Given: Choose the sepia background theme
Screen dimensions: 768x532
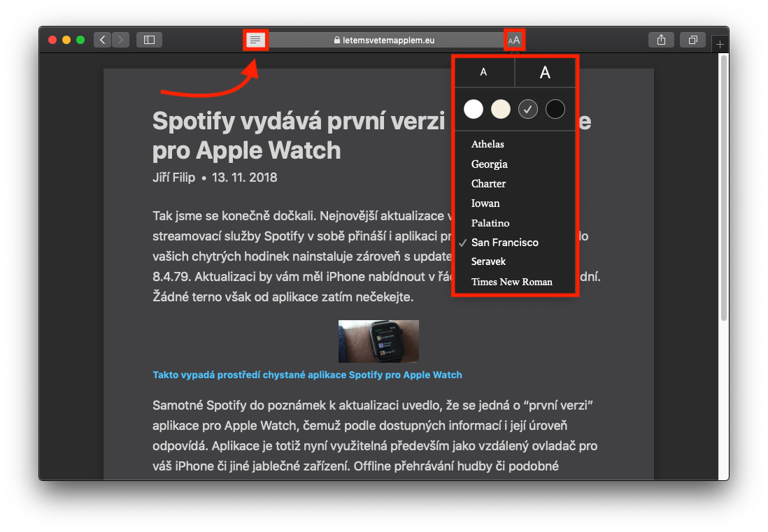Looking at the screenshot, I should [501, 108].
